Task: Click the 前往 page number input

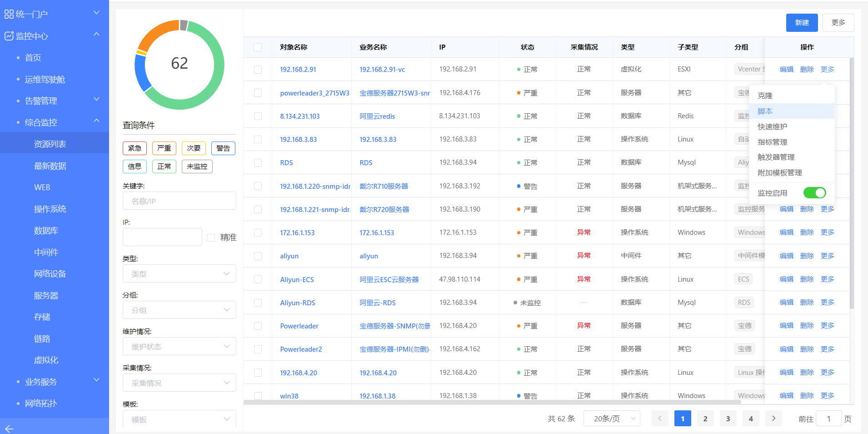Action: coord(828,419)
